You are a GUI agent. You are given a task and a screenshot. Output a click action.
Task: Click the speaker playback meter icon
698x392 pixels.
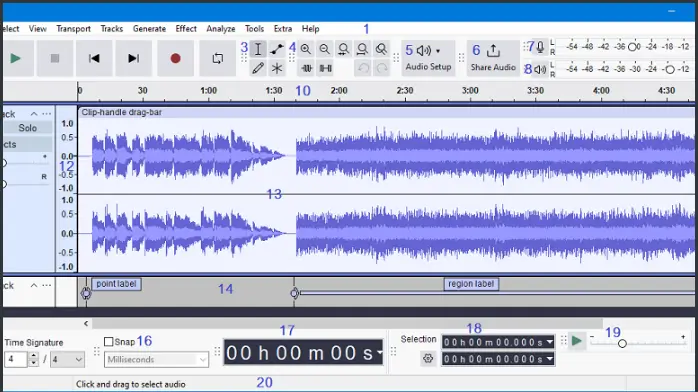point(540,69)
